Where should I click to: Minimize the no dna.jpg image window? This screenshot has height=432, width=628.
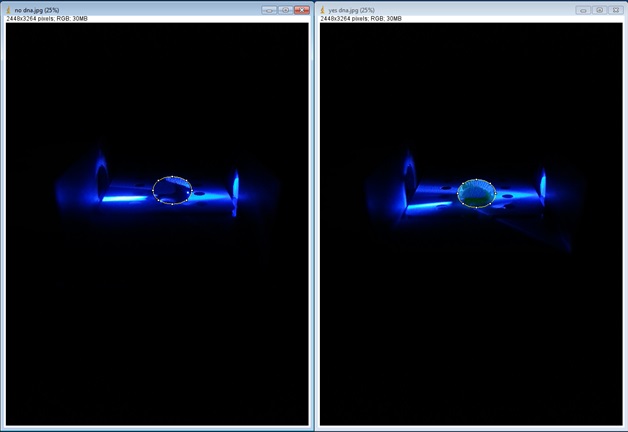point(269,10)
